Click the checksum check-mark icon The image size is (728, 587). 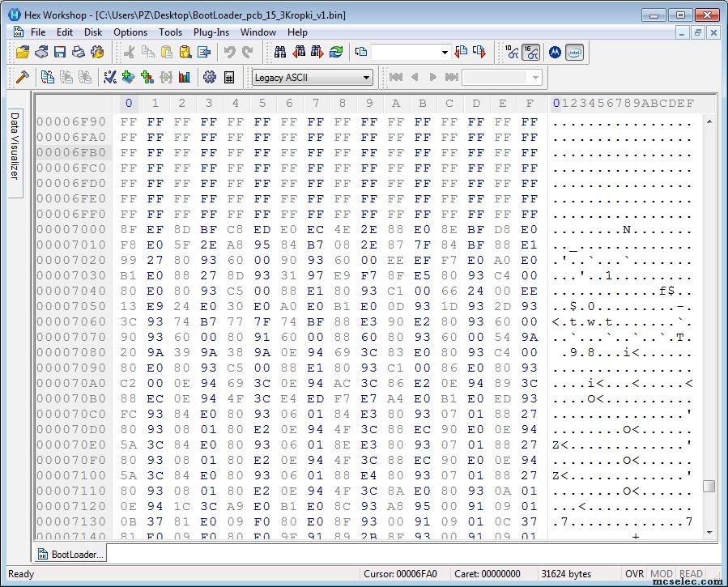click(x=110, y=77)
